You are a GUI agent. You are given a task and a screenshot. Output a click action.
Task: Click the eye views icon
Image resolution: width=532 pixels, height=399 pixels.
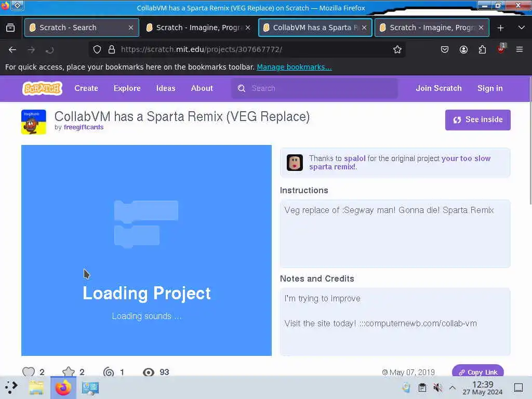pyautogui.click(x=148, y=372)
